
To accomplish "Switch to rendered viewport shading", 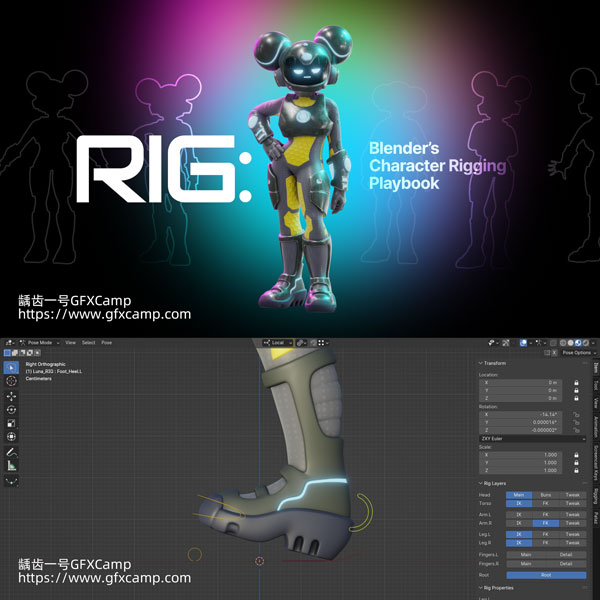I will click(x=586, y=343).
